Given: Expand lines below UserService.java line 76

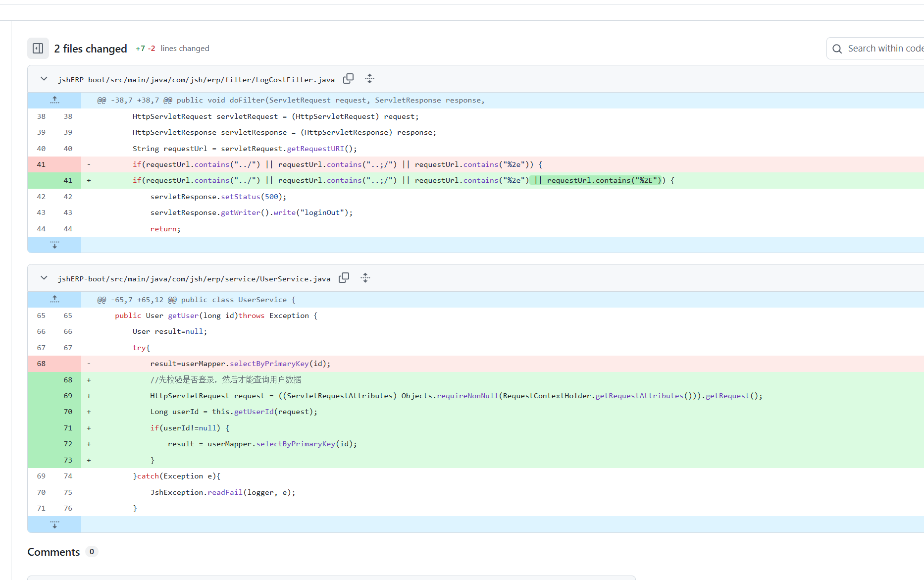Looking at the screenshot, I should [54, 525].
